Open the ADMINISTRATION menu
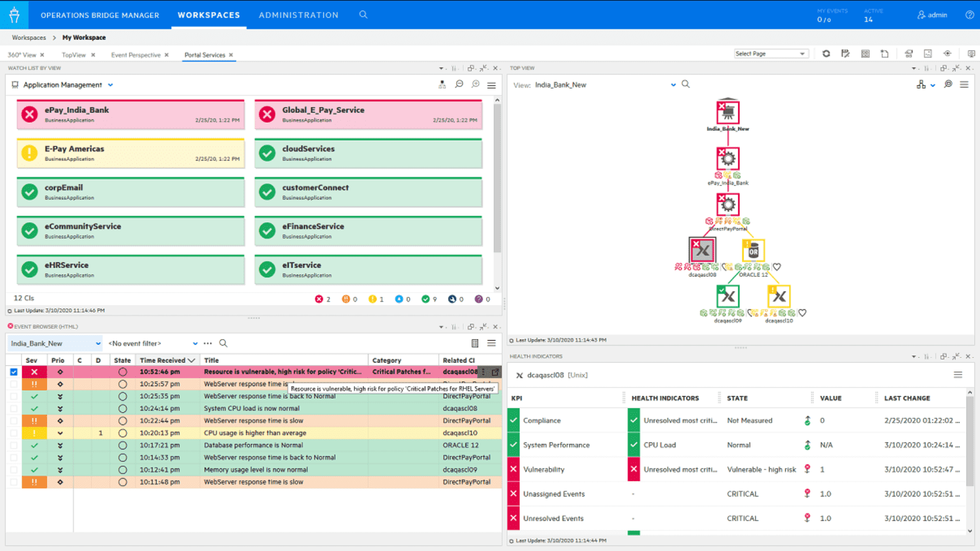The height and width of the screenshot is (551, 980). (x=298, y=15)
